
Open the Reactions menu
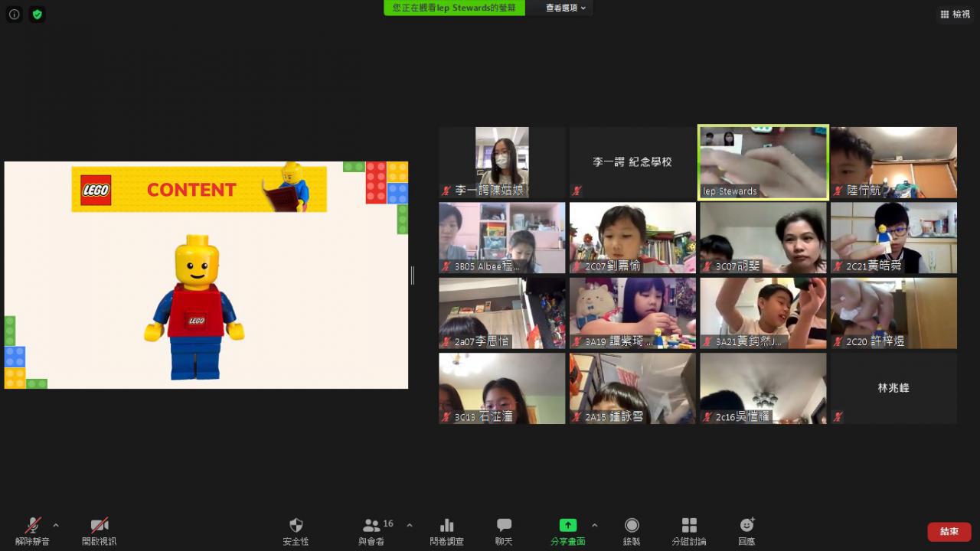point(746,530)
